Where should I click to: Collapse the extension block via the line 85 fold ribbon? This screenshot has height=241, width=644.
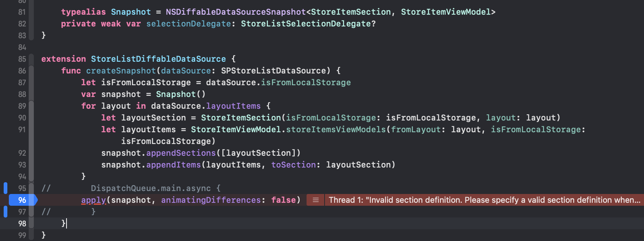32,59
